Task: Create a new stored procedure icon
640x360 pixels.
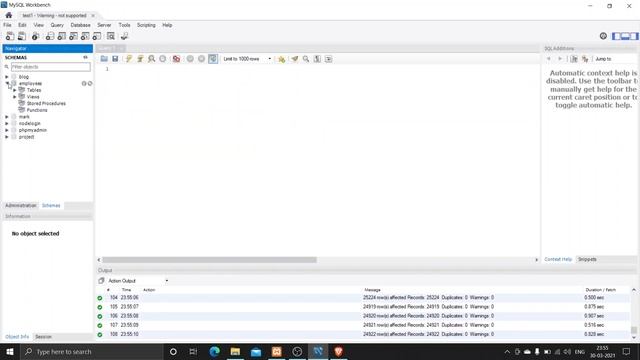Action: 85,36
